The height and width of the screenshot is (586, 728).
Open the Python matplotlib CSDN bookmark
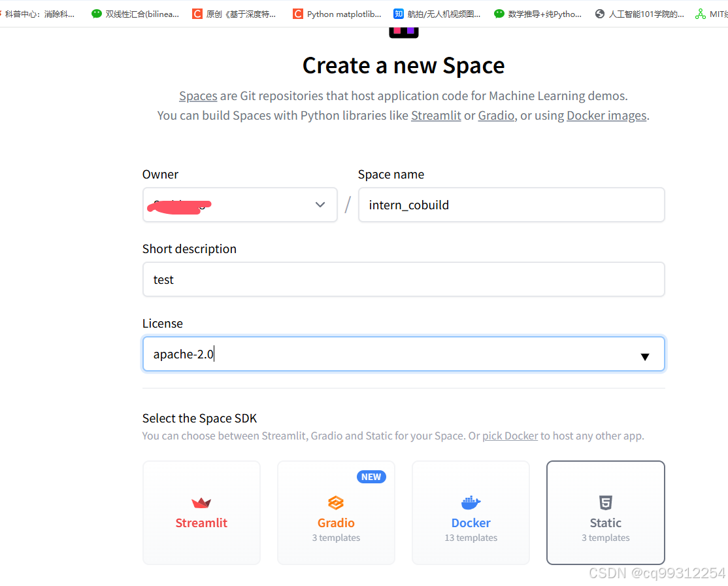pyautogui.click(x=337, y=14)
